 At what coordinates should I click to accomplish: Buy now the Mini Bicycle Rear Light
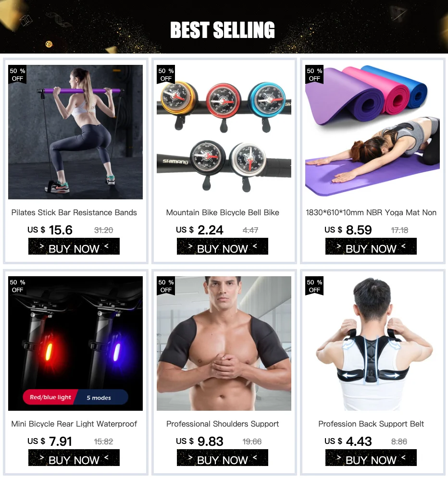[74, 457]
